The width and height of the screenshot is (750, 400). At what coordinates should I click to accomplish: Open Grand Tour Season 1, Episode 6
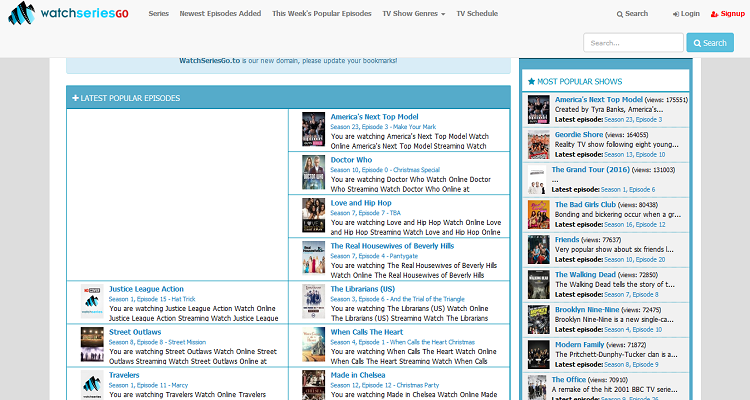point(628,189)
